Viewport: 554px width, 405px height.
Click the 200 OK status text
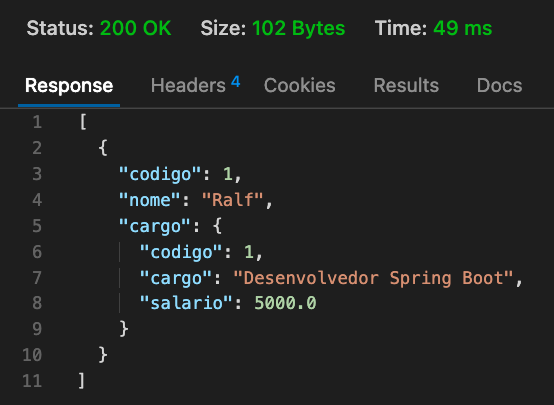[136, 28]
